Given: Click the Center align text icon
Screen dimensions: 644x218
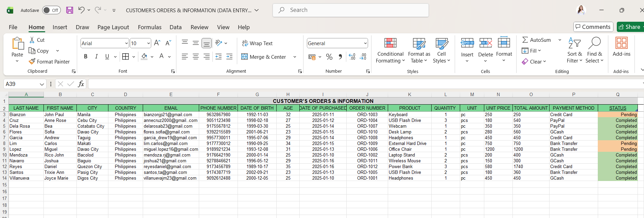Looking at the screenshot, I should (196, 57).
